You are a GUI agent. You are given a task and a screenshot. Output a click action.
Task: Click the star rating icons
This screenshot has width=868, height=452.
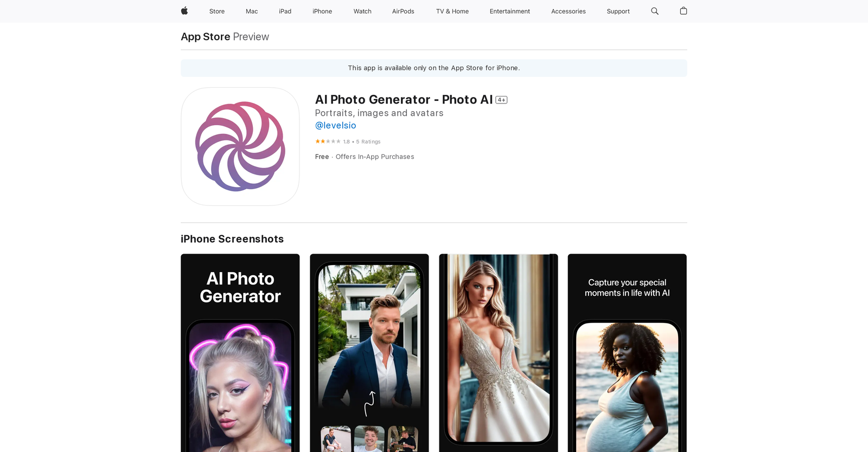328,141
